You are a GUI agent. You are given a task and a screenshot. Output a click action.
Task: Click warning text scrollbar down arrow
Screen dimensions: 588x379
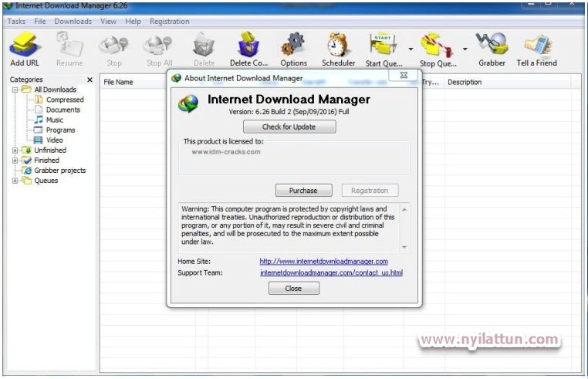tap(404, 246)
